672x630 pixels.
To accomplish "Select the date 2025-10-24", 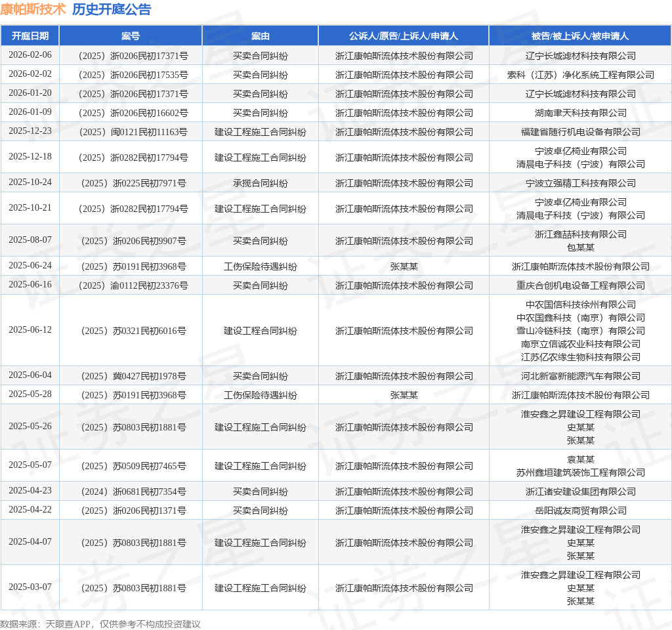I will (x=30, y=182).
